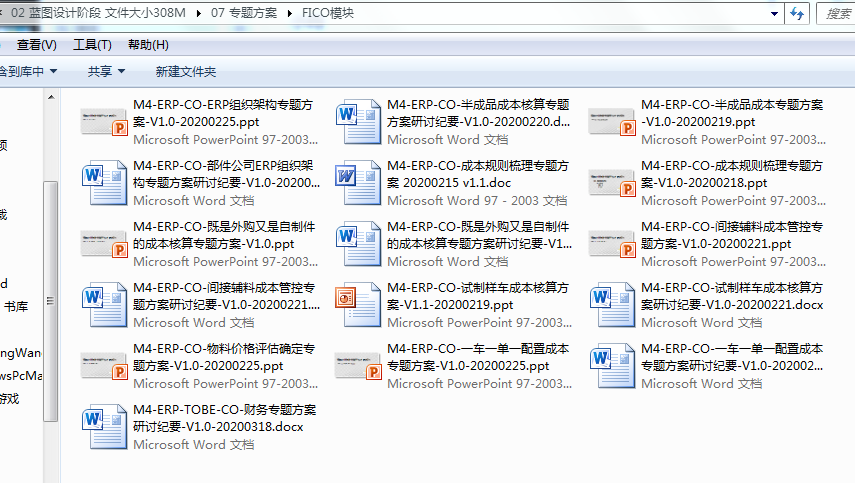The width and height of the screenshot is (855, 483).
Task: Click the 新建文件夹 button
Action: coord(186,72)
